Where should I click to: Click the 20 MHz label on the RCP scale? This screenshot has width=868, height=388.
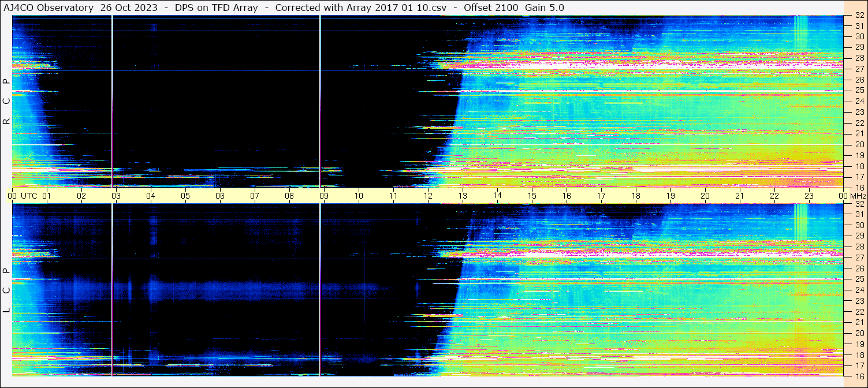coord(858,144)
